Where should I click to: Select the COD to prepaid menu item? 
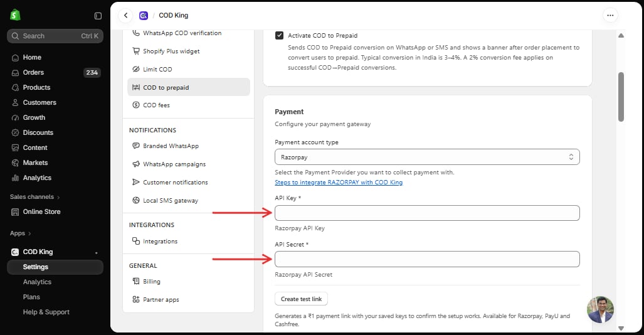[x=189, y=87]
